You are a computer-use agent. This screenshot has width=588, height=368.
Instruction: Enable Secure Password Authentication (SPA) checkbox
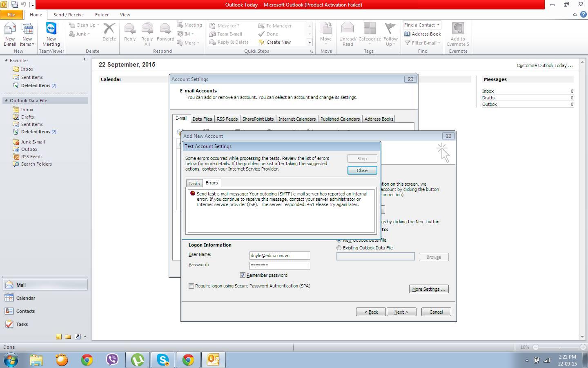click(191, 286)
